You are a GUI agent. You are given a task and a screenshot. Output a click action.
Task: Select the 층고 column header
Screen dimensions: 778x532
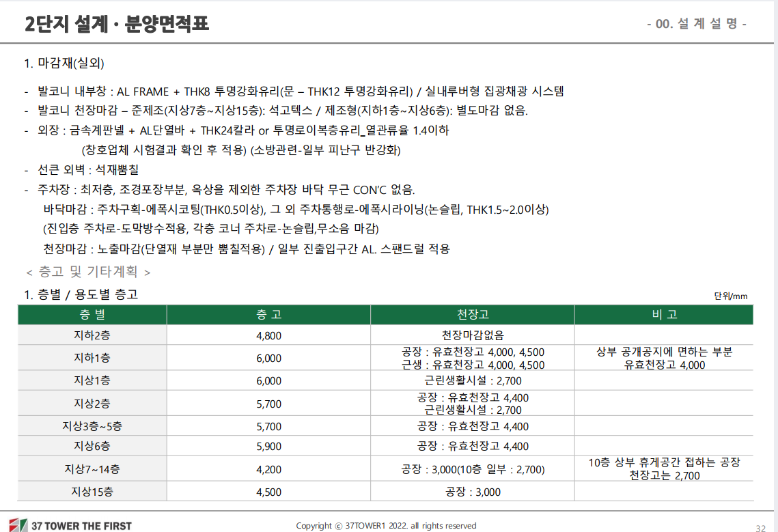click(x=269, y=315)
